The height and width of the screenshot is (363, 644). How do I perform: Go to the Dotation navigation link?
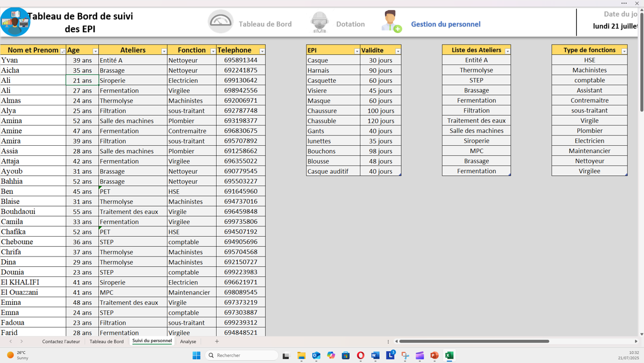350,24
